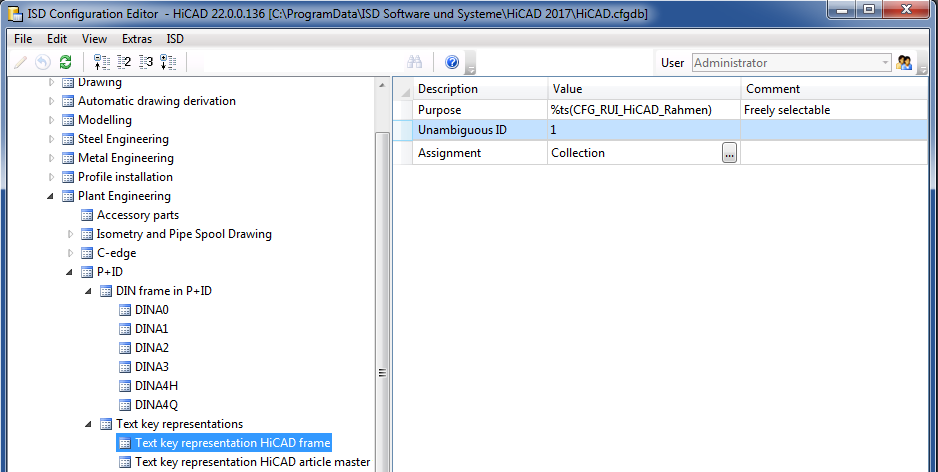The height and width of the screenshot is (472, 938).
Task: Click the Steel Engineering table icon
Action: pos(68,139)
